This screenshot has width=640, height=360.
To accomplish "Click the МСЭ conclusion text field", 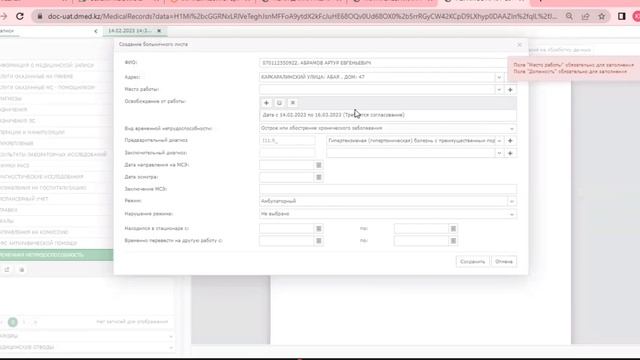I will point(388,189).
